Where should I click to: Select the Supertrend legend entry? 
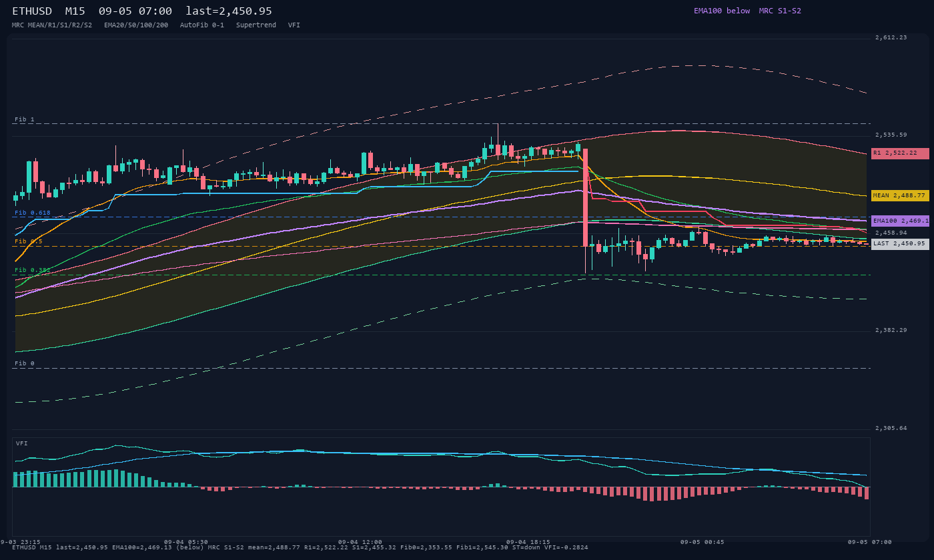256,25
